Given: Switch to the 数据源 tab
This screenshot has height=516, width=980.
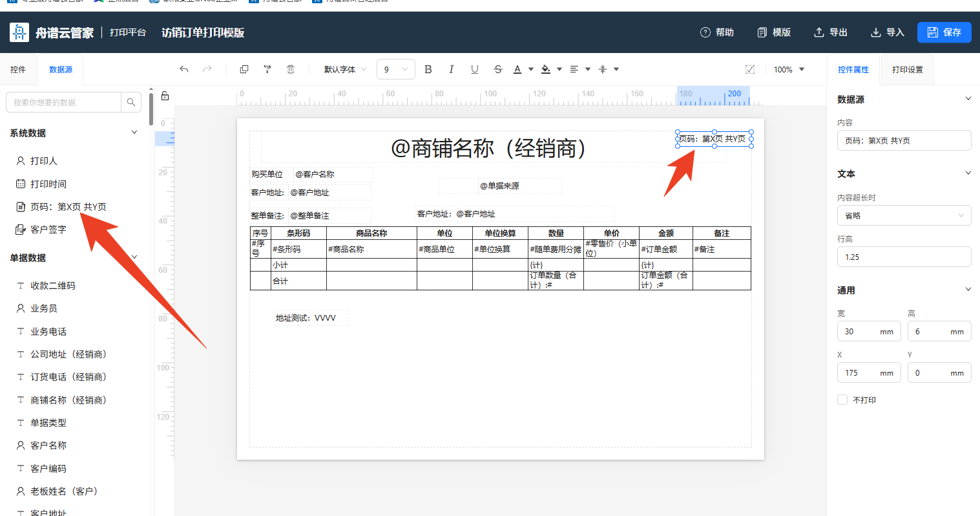Looking at the screenshot, I should (61, 70).
